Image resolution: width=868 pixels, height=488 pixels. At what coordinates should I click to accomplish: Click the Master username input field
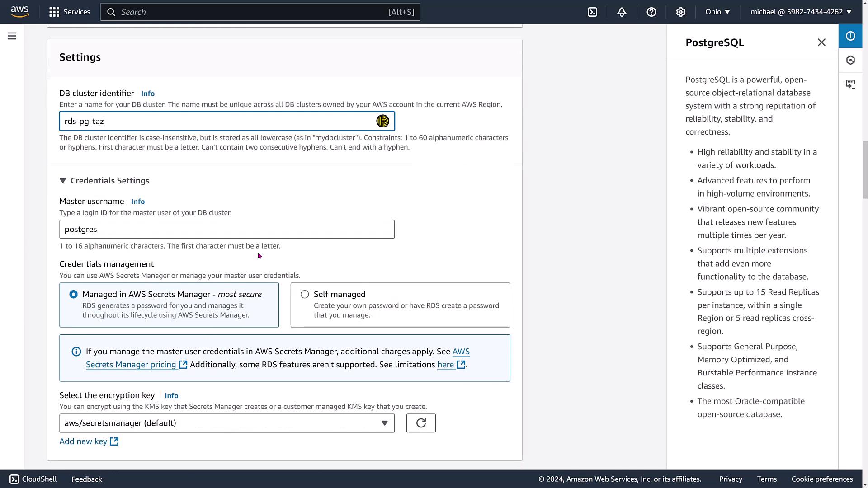[226, 229]
